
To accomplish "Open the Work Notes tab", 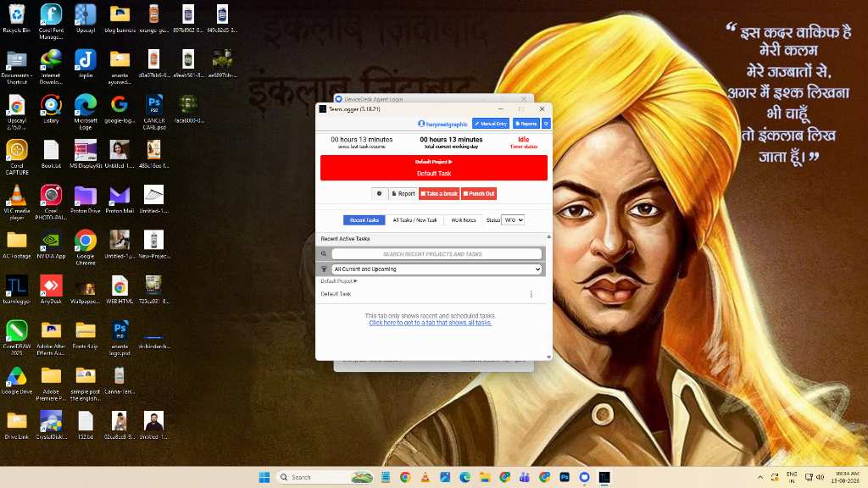I will point(464,220).
